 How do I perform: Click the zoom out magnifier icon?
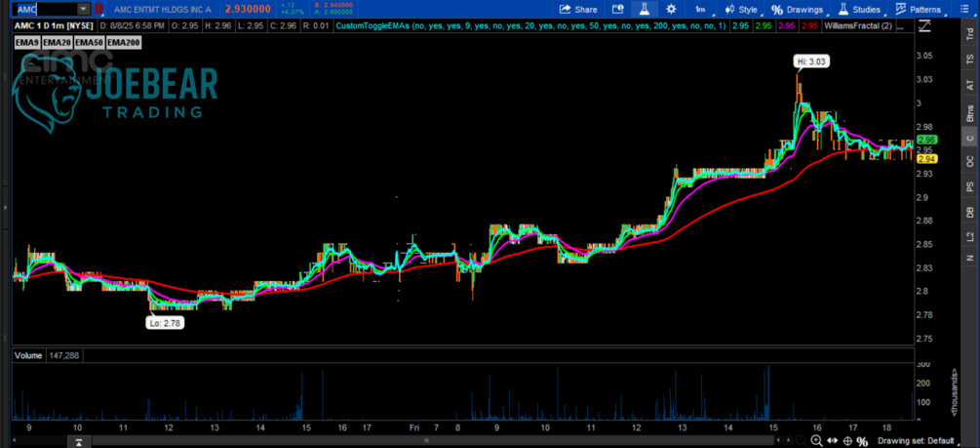click(x=802, y=441)
